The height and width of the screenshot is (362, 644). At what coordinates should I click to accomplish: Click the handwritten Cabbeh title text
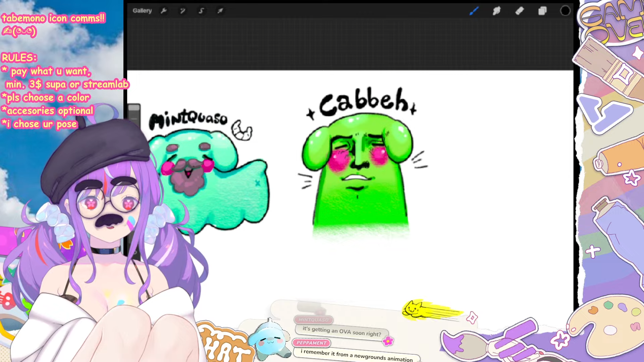(364, 102)
